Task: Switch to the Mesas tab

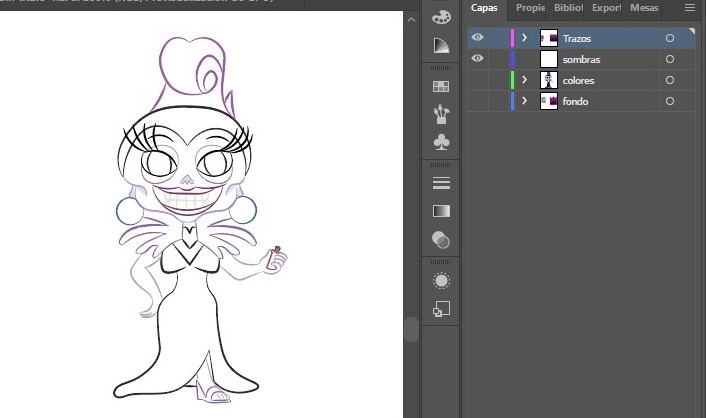Action: click(644, 8)
